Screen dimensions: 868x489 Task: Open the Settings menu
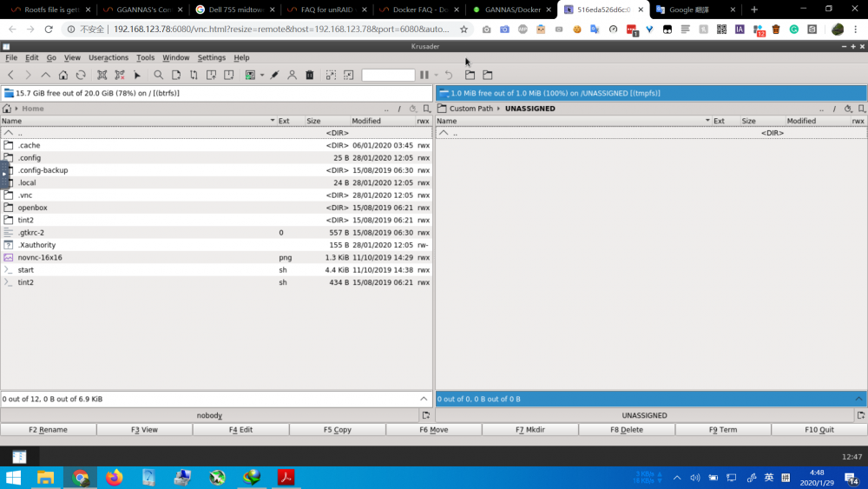tap(212, 57)
